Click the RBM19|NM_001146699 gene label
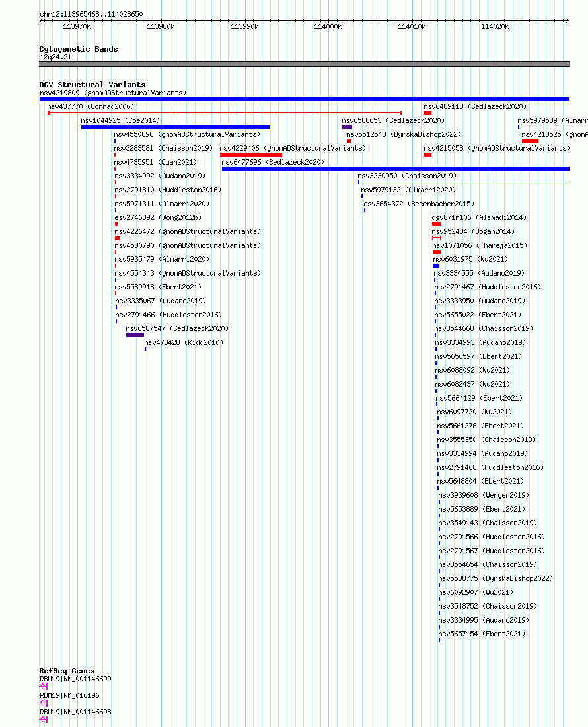 pos(75,679)
